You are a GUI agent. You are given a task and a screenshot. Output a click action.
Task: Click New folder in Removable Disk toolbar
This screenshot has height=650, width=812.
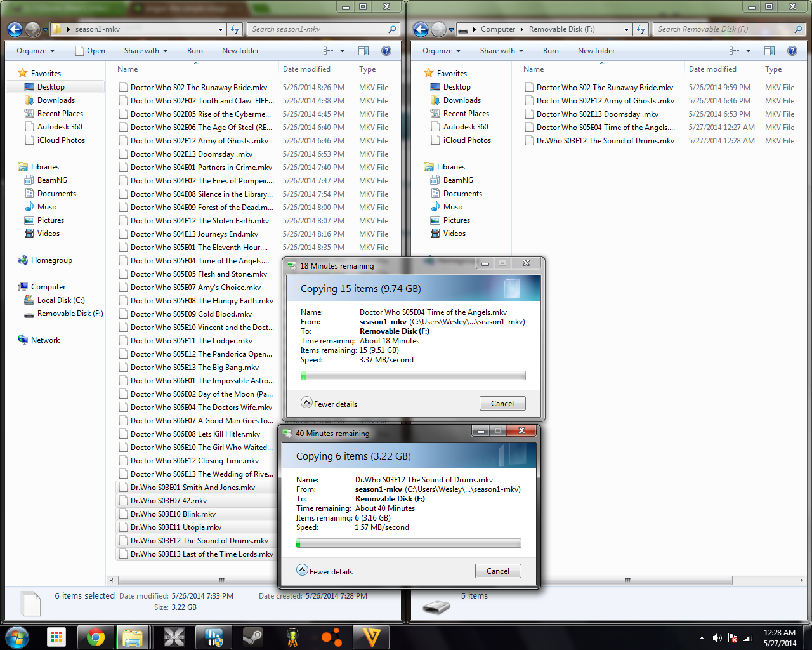tap(596, 51)
